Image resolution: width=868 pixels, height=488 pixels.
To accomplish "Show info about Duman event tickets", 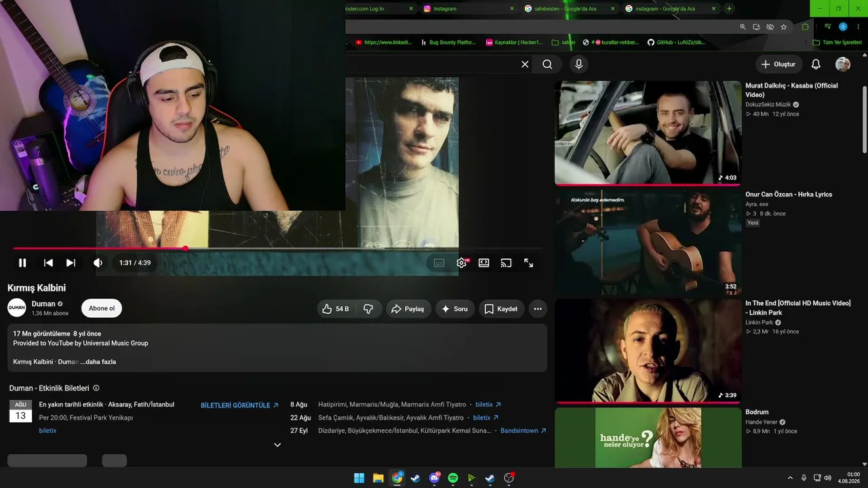I will pos(96,388).
